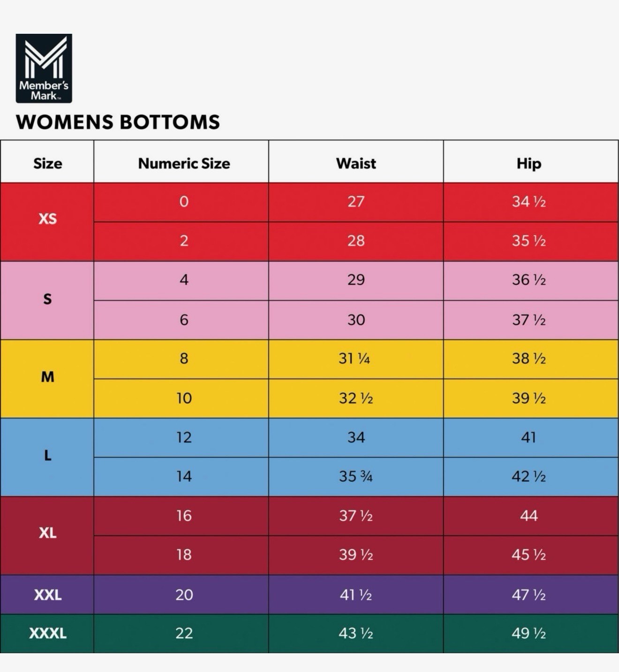Click numeric size 0 cell
The width and height of the screenshot is (619, 672).
click(184, 202)
